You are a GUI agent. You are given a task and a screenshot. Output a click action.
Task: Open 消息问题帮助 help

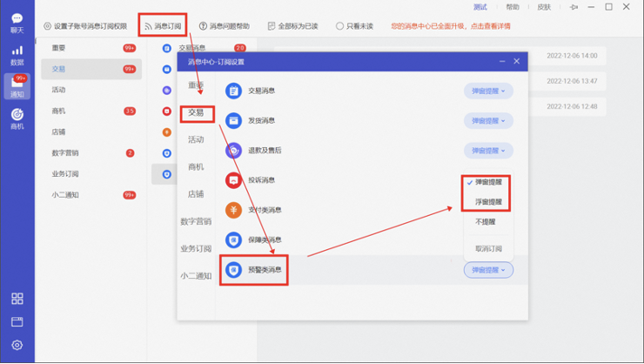(225, 26)
